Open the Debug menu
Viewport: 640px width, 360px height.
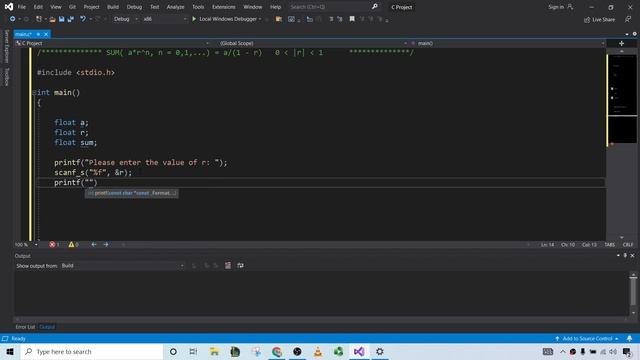(134, 7)
